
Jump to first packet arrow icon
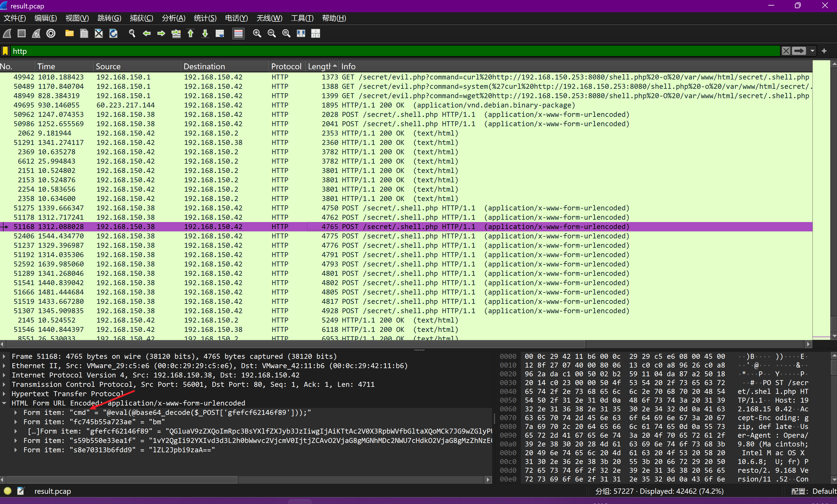191,33
